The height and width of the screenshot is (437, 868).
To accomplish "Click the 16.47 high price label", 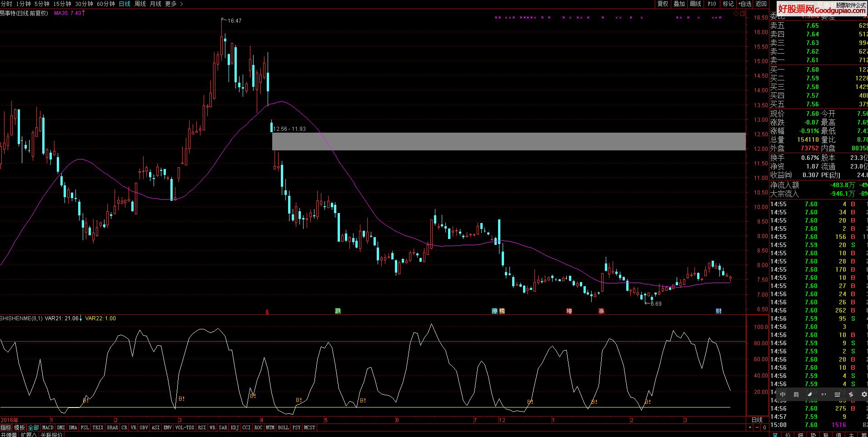I will click(234, 21).
